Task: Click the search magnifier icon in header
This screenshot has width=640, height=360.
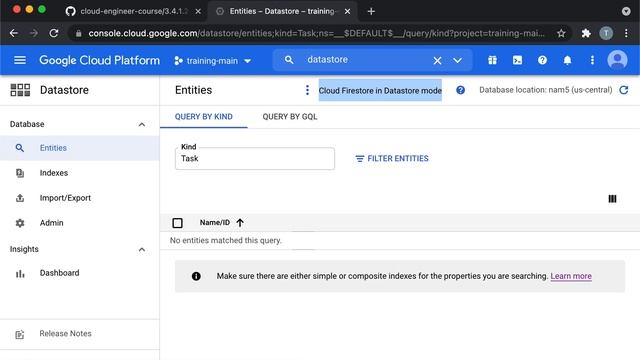Action: 289,60
